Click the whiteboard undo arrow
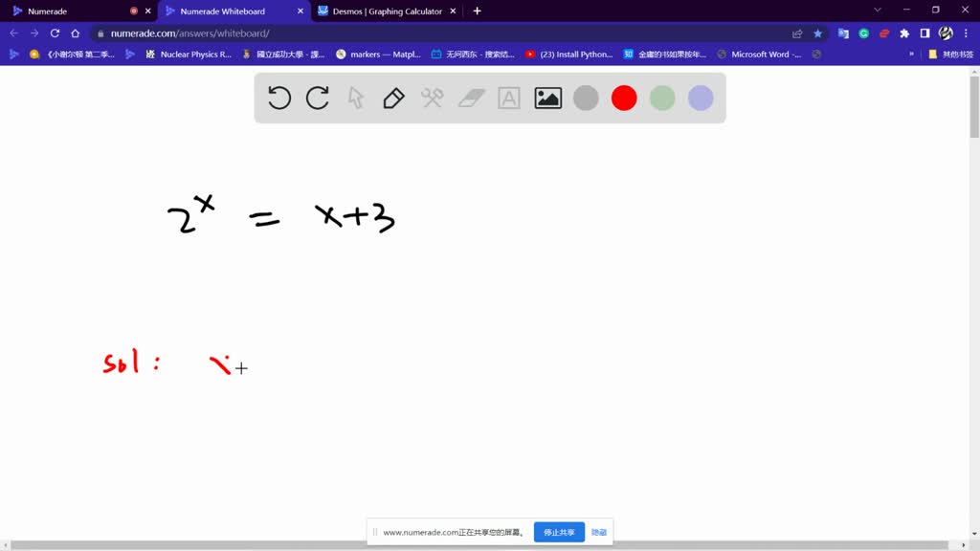 (279, 99)
